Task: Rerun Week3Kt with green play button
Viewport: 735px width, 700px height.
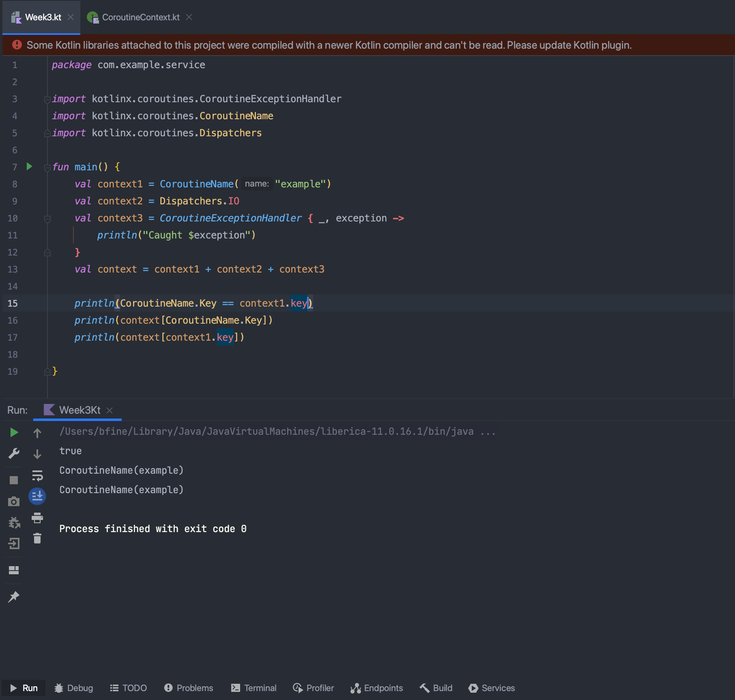Action: (x=14, y=432)
